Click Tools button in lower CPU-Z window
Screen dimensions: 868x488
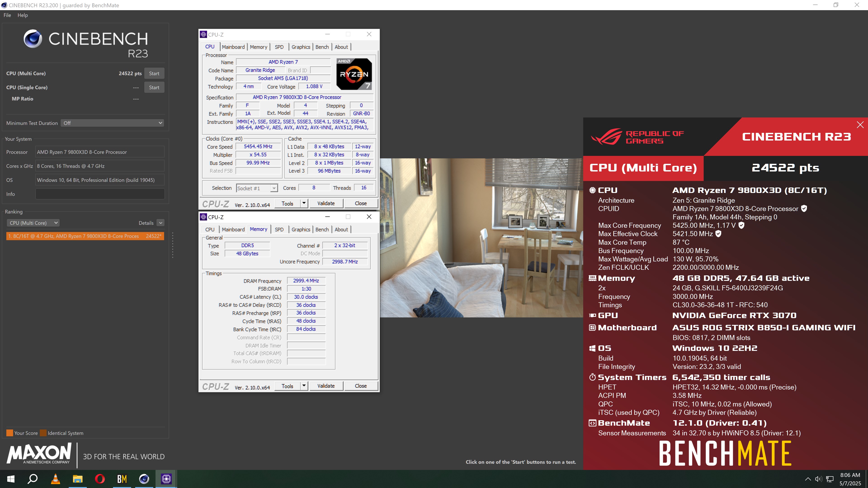(287, 386)
